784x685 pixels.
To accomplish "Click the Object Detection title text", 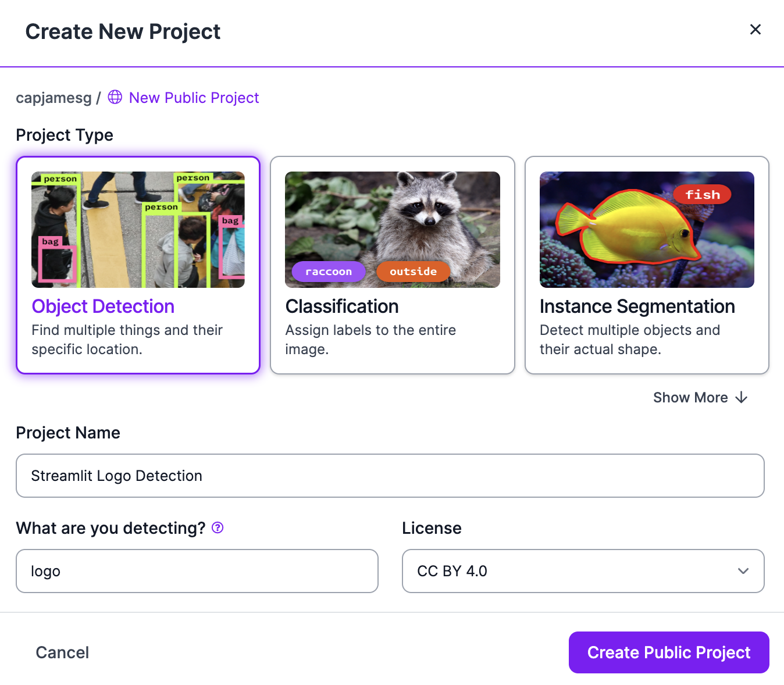I will click(x=103, y=306).
